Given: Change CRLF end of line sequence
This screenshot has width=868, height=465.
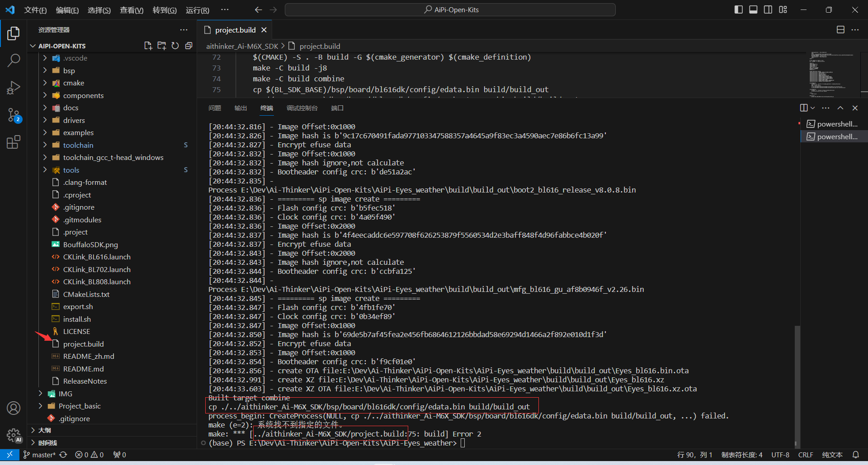Looking at the screenshot, I should point(806,455).
